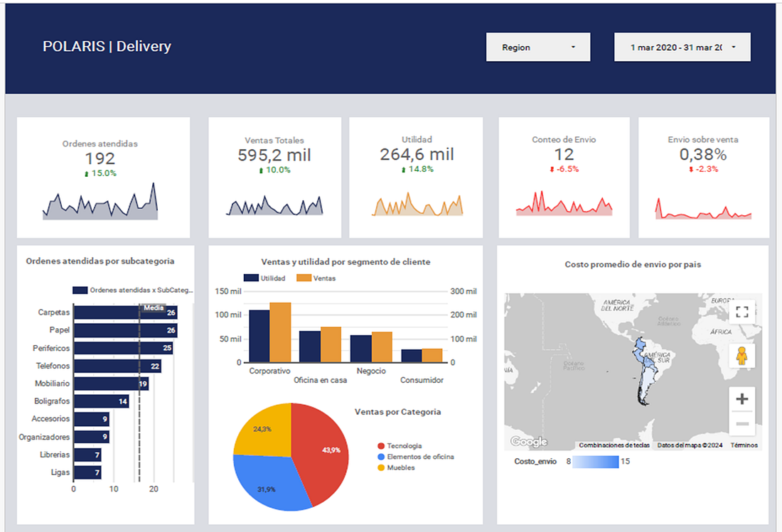Screen dimensions: 782x532
Task: Select the Papel bar showing 26
Action: click(x=126, y=330)
